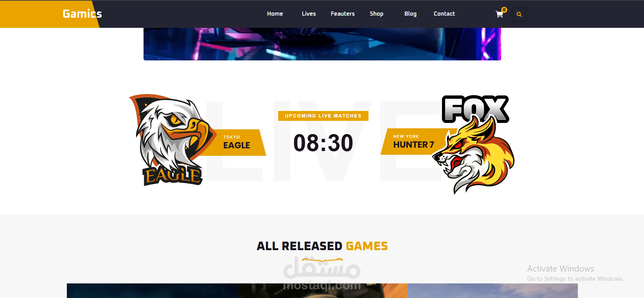644x298 pixels.
Task: Click the cart item count badge
Action: click(504, 10)
